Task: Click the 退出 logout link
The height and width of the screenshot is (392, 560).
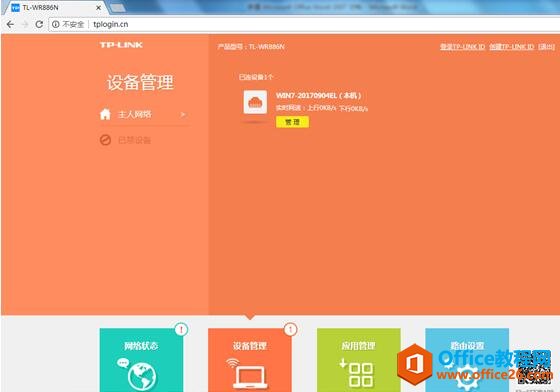Action: coord(546,47)
